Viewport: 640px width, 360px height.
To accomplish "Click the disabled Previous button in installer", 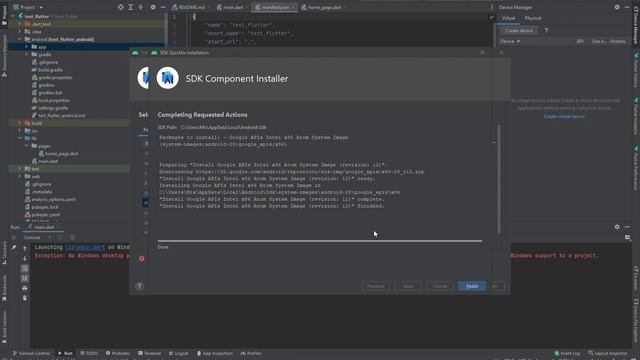I will (x=376, y=286).
